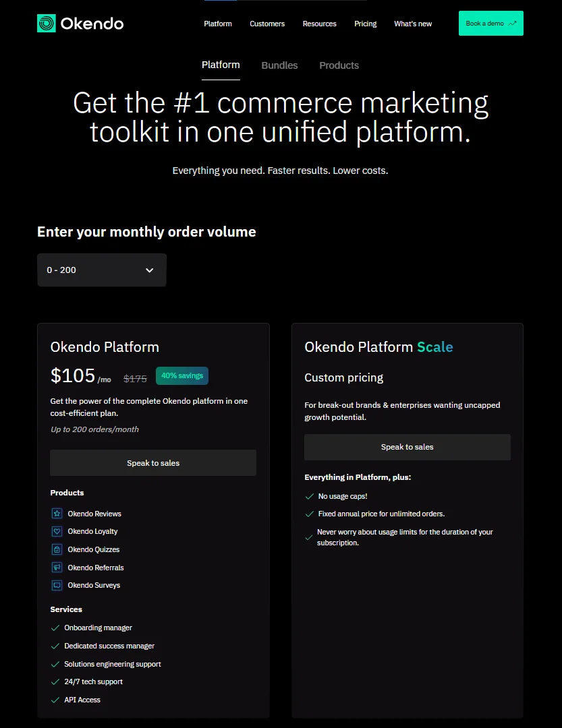The width and height of the screenshot is (562, 728).
Task: Click the checkmark beside No usage caps!
Action: [309, 495]
